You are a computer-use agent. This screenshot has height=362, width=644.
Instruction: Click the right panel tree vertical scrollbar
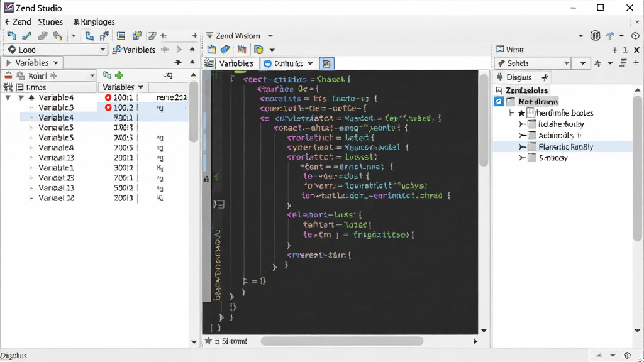click(637, 168)
